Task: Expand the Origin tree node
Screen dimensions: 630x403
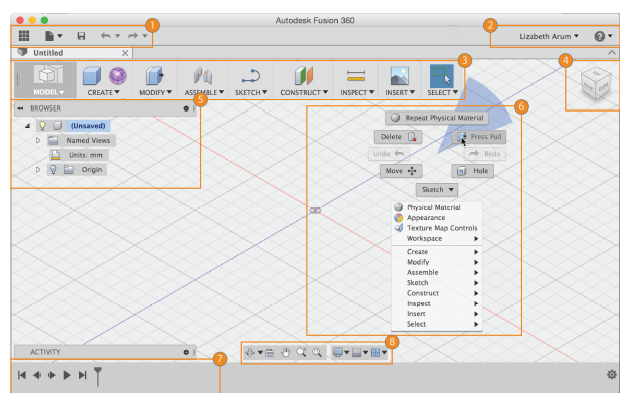Action: [38, 170]
